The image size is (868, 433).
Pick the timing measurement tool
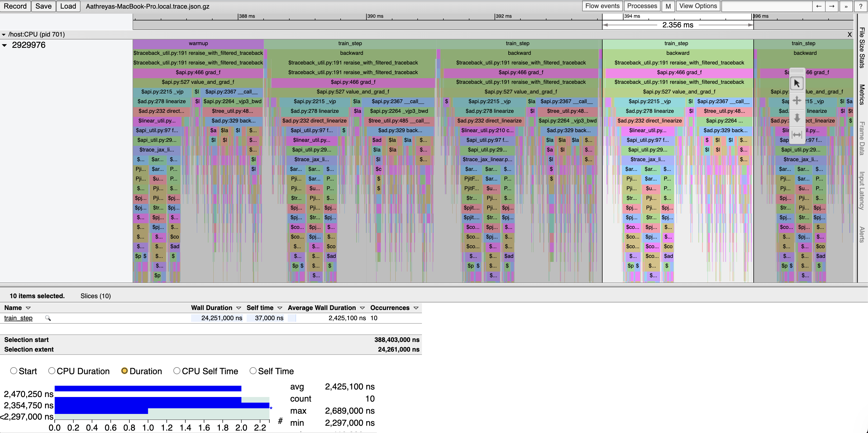click(797, 135)
